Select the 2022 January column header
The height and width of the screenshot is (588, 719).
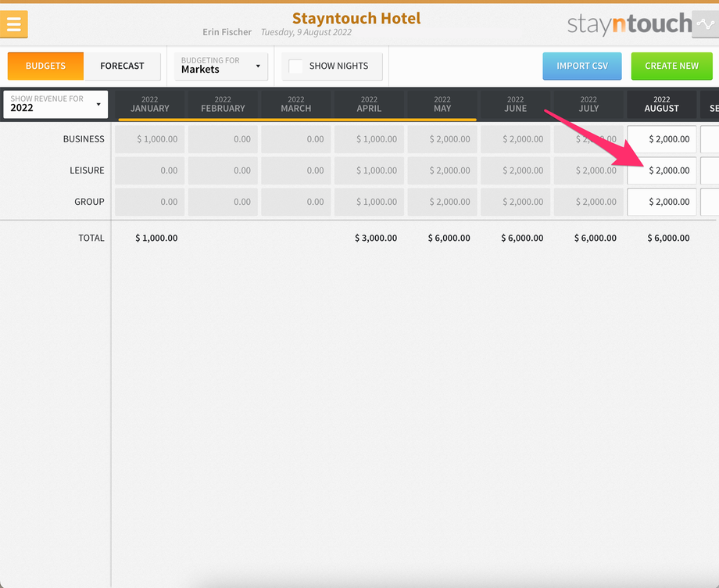(149, 104)
